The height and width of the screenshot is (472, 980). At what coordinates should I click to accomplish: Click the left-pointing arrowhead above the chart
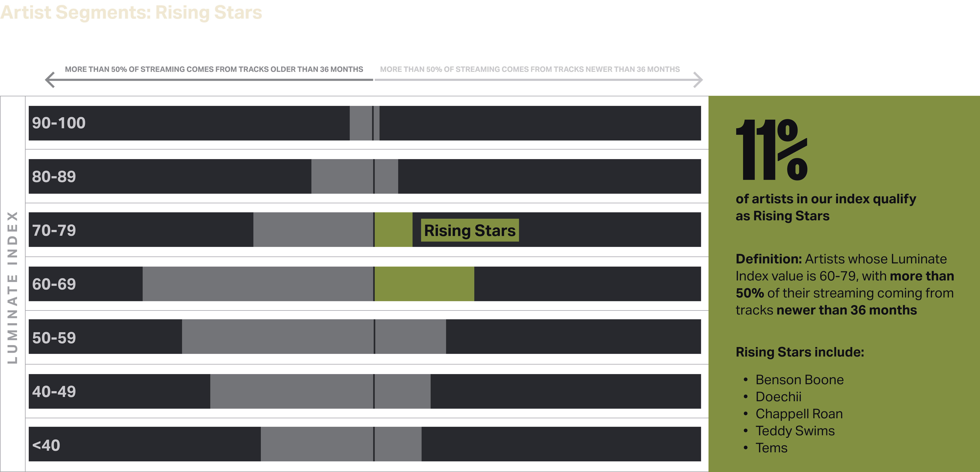pos(50,80)
